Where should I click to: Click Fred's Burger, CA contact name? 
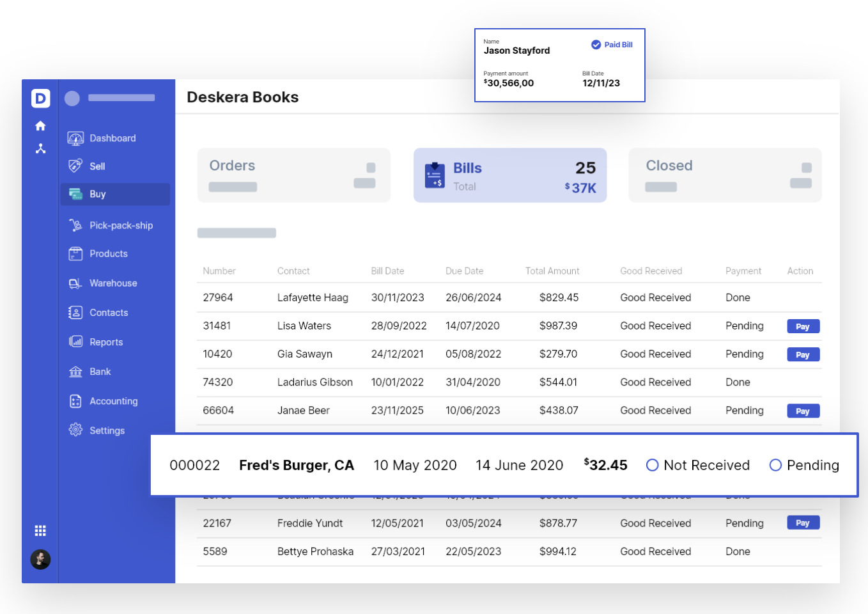click(297, 465)
